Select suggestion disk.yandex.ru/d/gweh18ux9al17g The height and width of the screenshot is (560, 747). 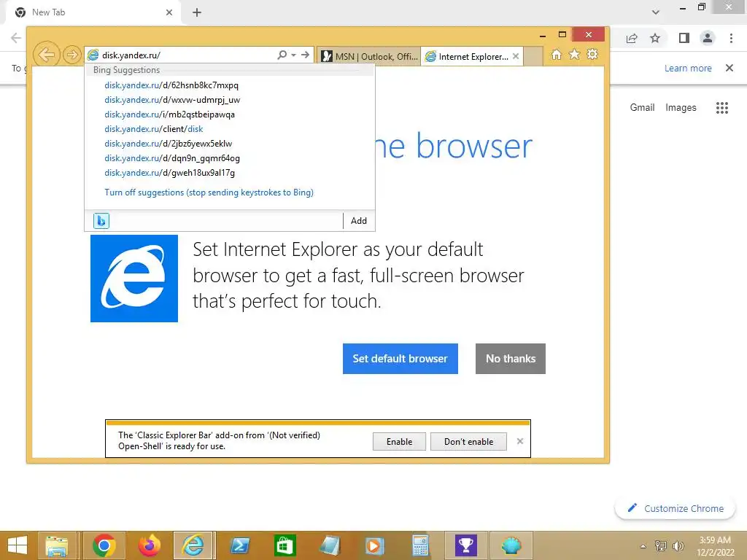click(x=169, y=173)
